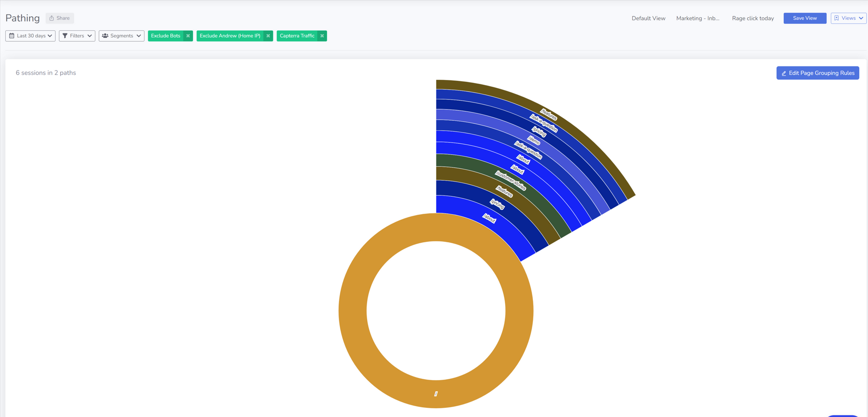Viewport: 868px width, 417px height.
Task: Switch to Default View
Action: 648,18
